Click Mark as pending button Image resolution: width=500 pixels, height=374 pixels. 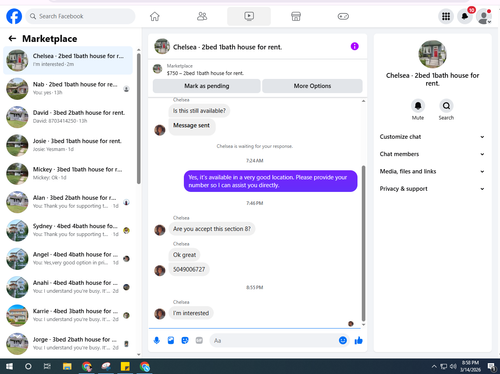[x=207, y=86]
